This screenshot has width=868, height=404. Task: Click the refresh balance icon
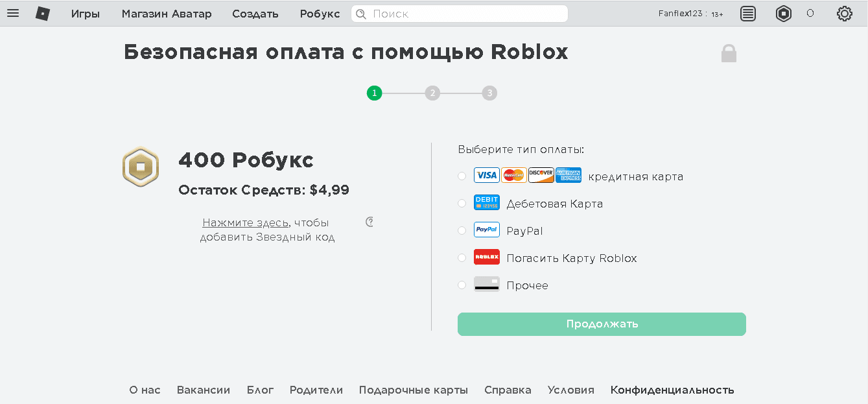pyautogui.click(x=369, y=221)
